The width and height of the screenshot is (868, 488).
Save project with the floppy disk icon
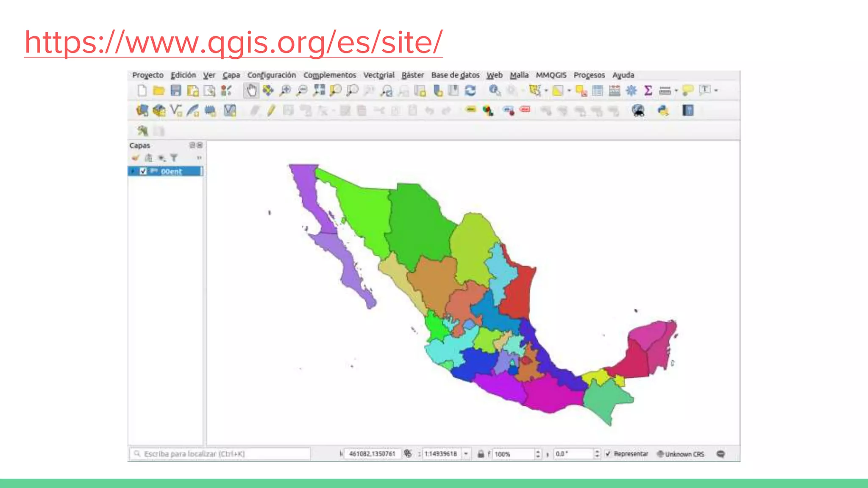175,90
